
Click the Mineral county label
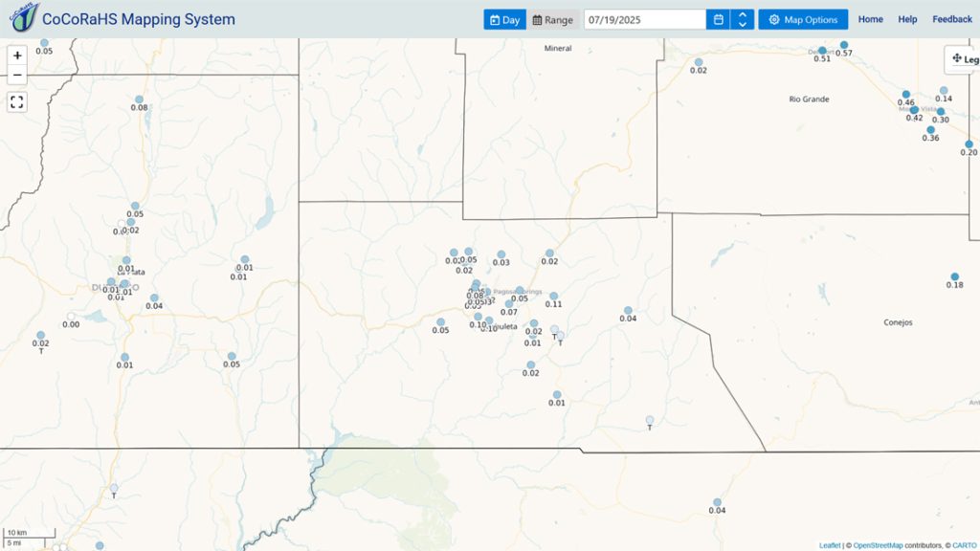pyautogui.click(x=558, y=48)
